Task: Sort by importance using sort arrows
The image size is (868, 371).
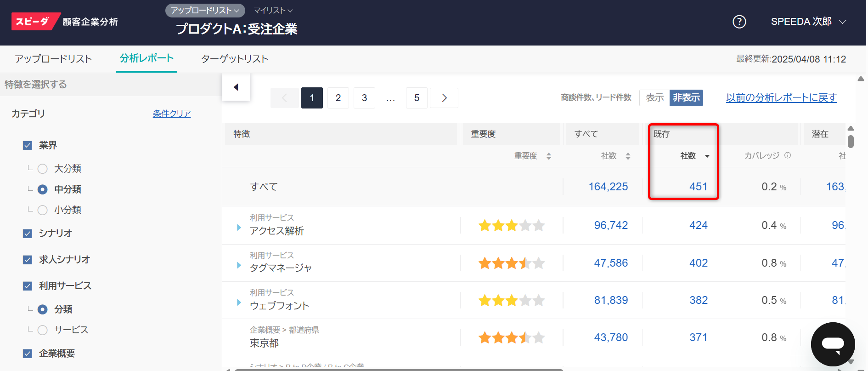Action: [x=548, y=156]
